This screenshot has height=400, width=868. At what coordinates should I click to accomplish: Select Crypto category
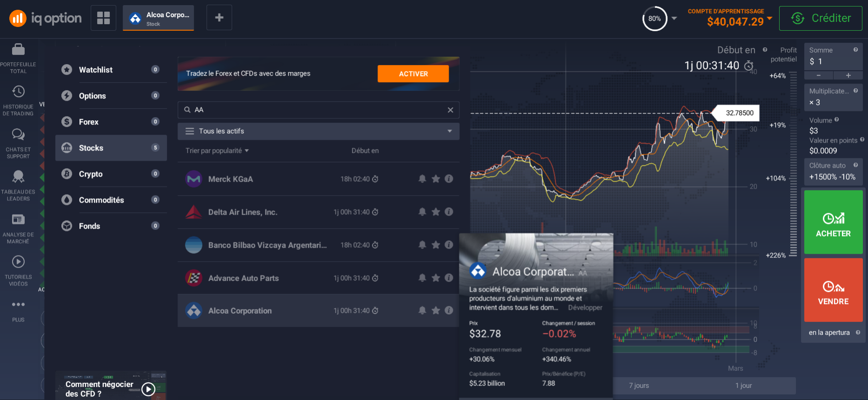tap(111, 174)
